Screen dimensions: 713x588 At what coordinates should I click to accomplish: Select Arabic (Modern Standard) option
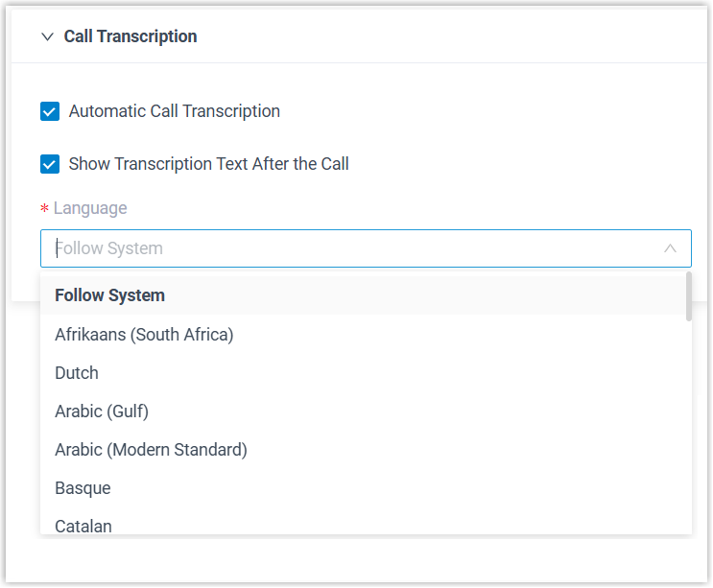coord(151,450)
